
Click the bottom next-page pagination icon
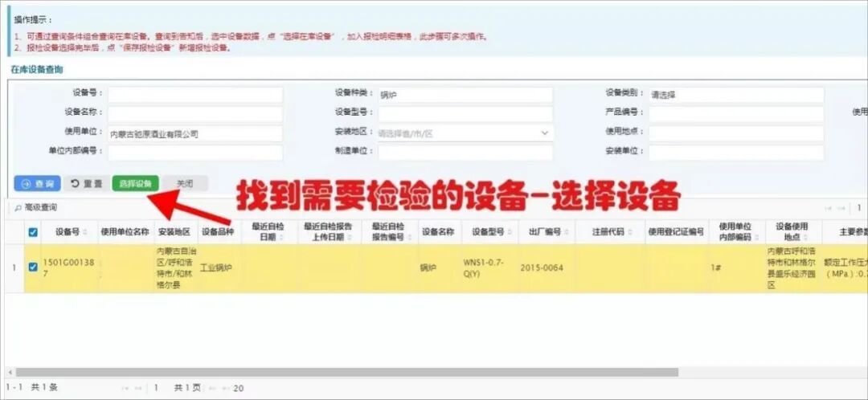click(x=211, y=389)
